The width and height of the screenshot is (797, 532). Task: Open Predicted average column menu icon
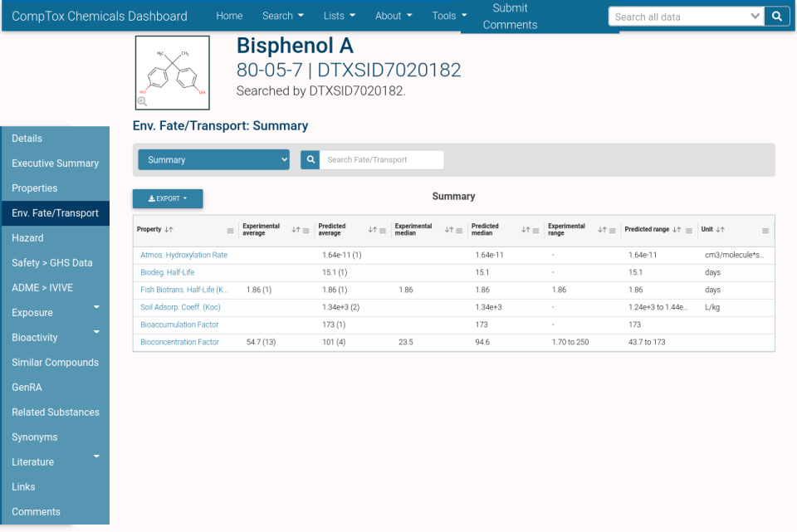(x=383, y=231)
